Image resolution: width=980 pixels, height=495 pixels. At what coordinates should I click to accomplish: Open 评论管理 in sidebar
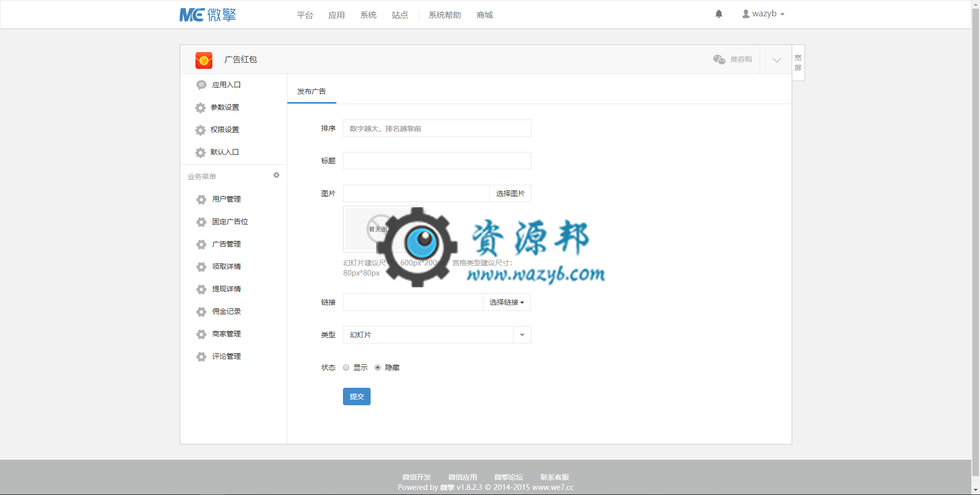(x=226, y=356)
